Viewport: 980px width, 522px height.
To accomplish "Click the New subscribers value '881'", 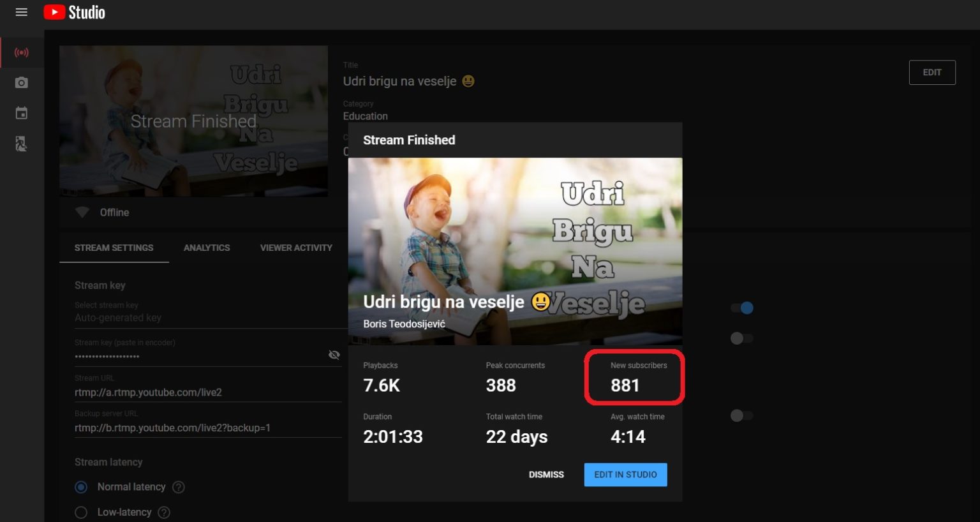I will tap(625, 385).
